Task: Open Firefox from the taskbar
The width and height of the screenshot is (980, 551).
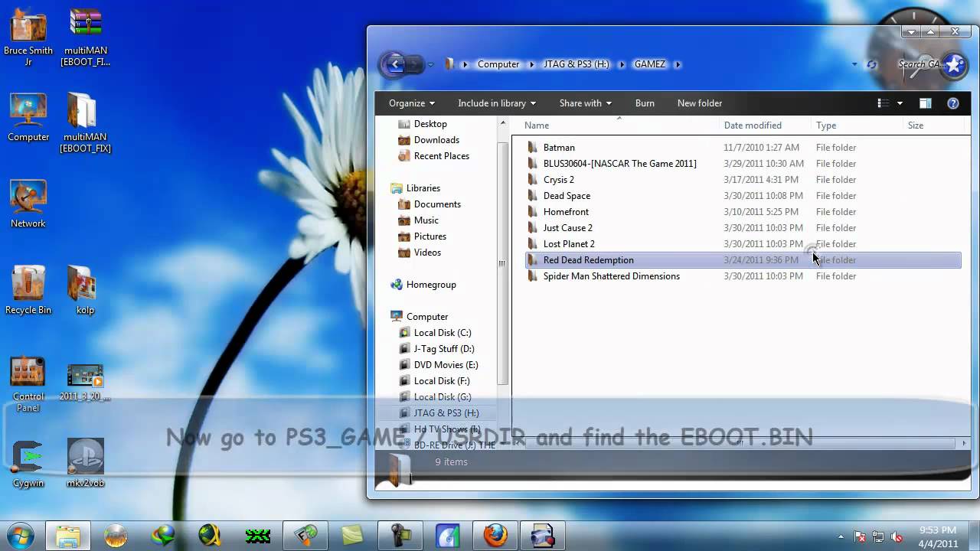Action: coord(495,535)
